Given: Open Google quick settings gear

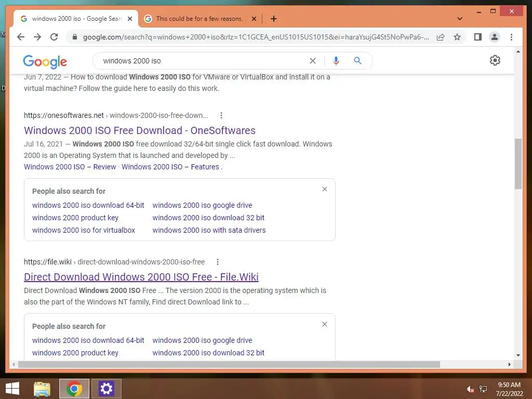Looking at the screenshot, I should coord(495,60).
